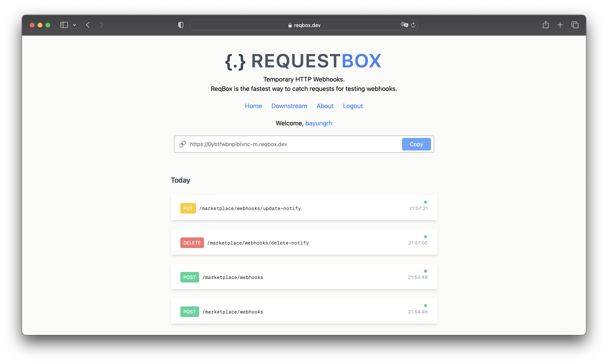Open a new tab with the plus icon
This screenshot has width=608, height=364.
click(560, 25)
